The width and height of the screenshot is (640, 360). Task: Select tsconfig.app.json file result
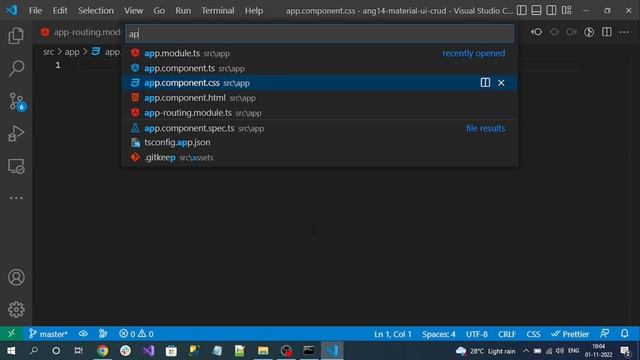[x=320, y=142]
